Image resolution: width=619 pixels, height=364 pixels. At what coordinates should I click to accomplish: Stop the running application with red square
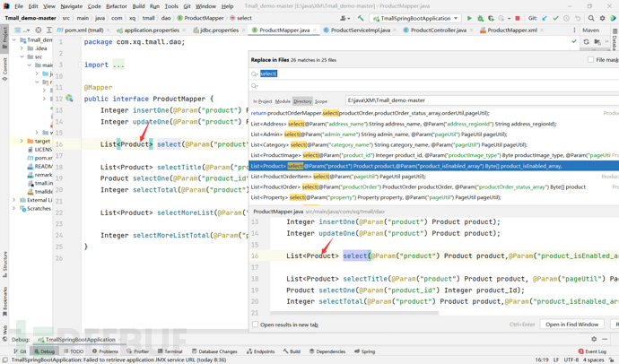click(518, 18)
